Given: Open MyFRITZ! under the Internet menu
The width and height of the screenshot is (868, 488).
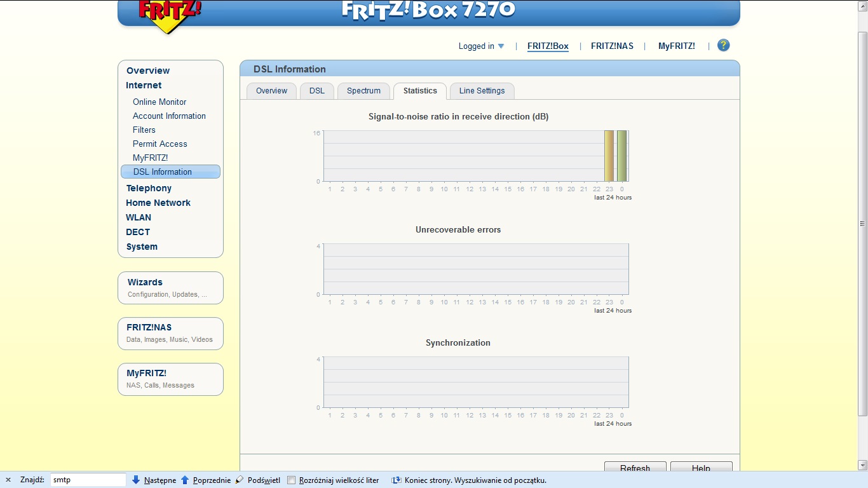Looking at the screenshot, I should [150, 158].
